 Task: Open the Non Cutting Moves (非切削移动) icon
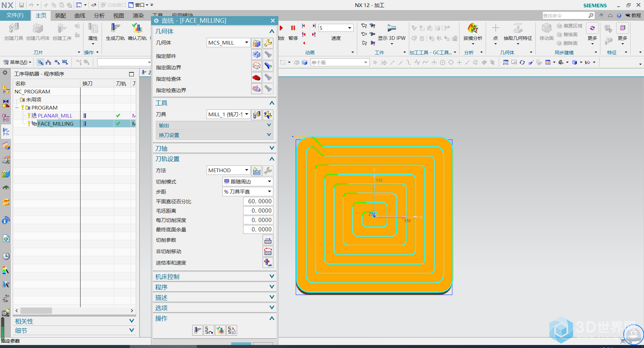tap(268, 252)
